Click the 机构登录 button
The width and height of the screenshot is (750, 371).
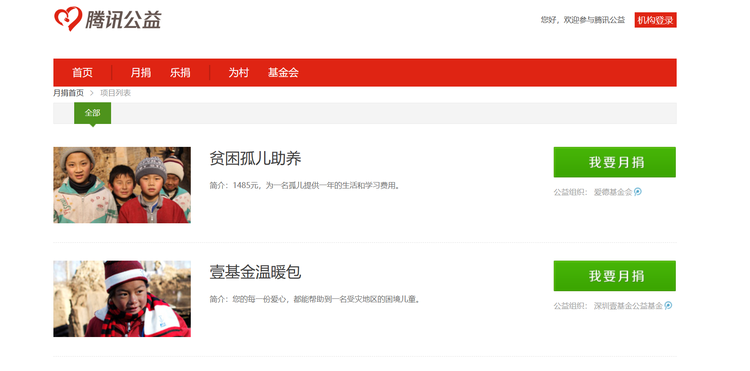655,20
